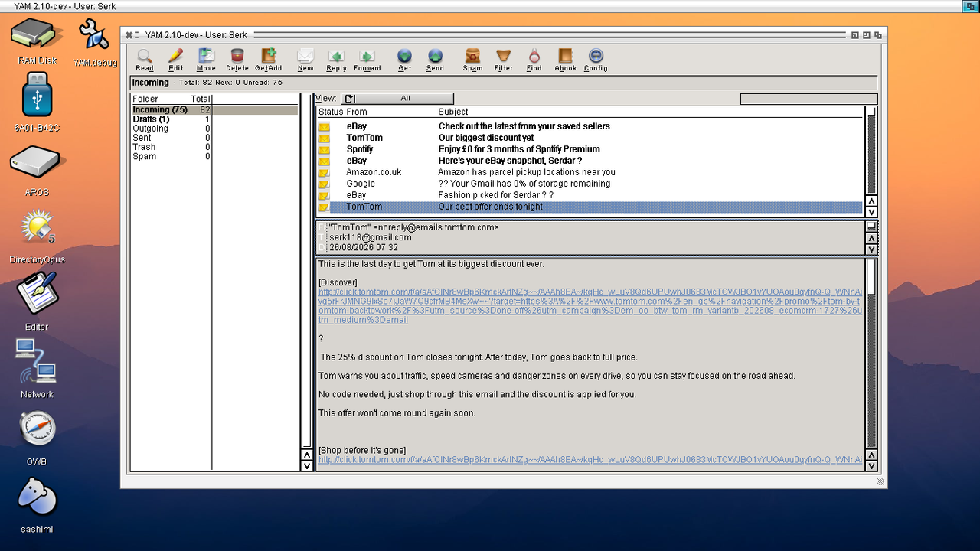The height and width of the screenshot is (551, 980).
Task: Open YAM.debug desktop icon
Action: (95, 43)
